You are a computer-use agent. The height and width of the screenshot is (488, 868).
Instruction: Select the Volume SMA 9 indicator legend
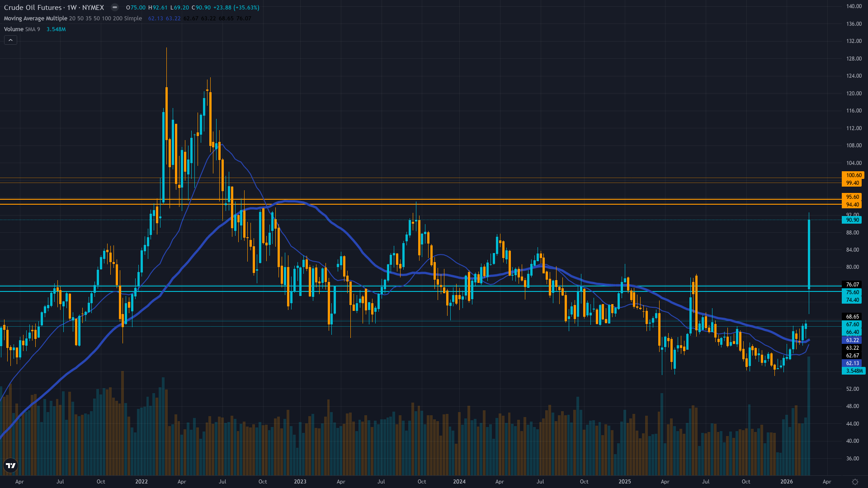click(x=22, y=29)
